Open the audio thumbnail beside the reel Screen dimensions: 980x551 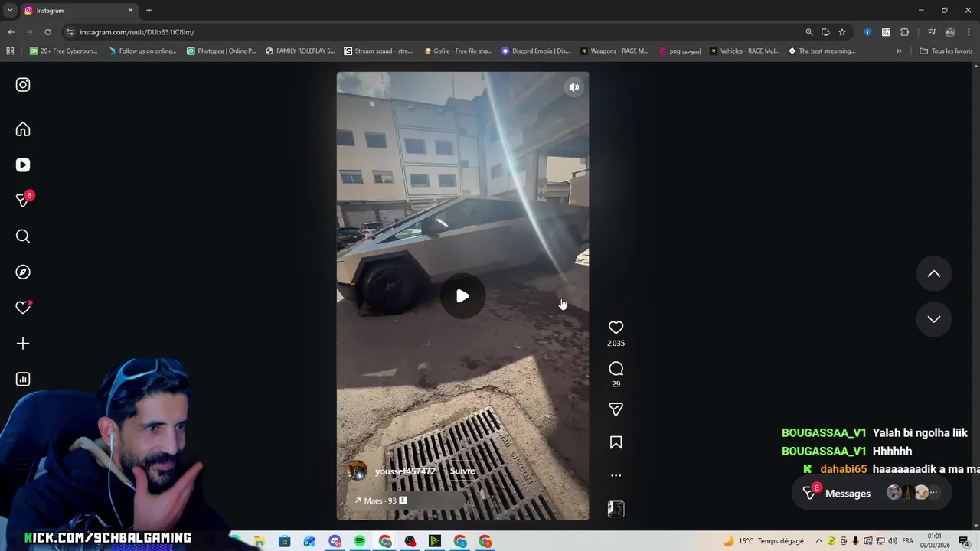pos(616,509)
